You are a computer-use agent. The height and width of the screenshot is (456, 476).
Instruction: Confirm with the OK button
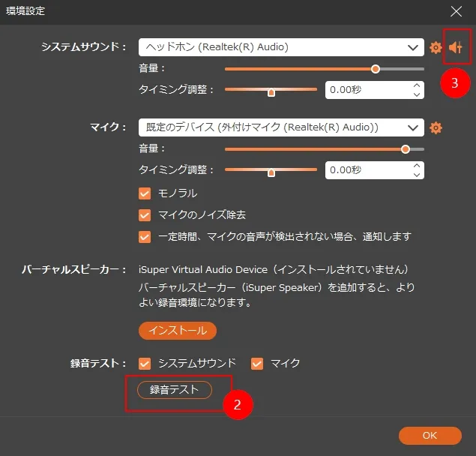[x=430, y=436]
